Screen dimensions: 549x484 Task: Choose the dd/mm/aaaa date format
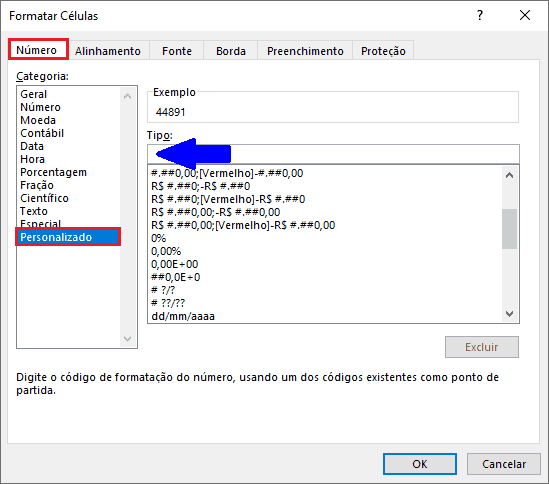click(x=325, y=316)
